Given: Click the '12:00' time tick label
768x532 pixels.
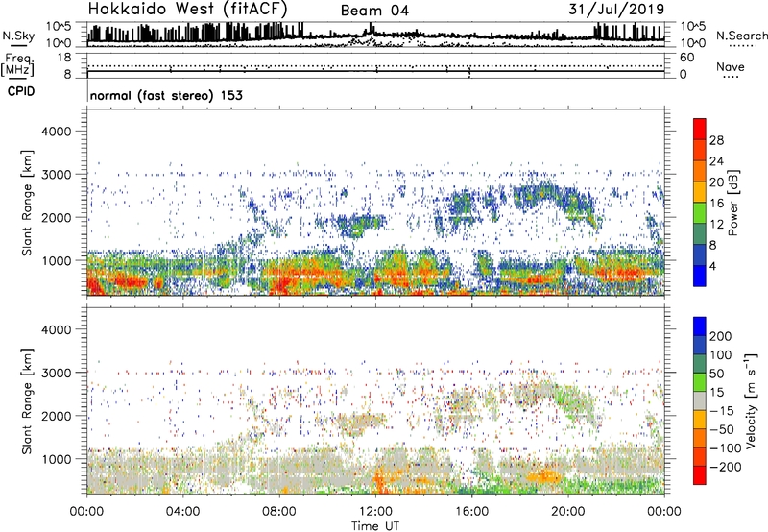Looking at the screenshot, I should point(375,512).
